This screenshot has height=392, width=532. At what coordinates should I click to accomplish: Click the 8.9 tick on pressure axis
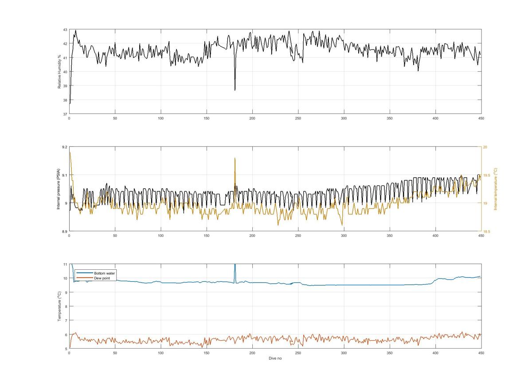pos(64,231)
